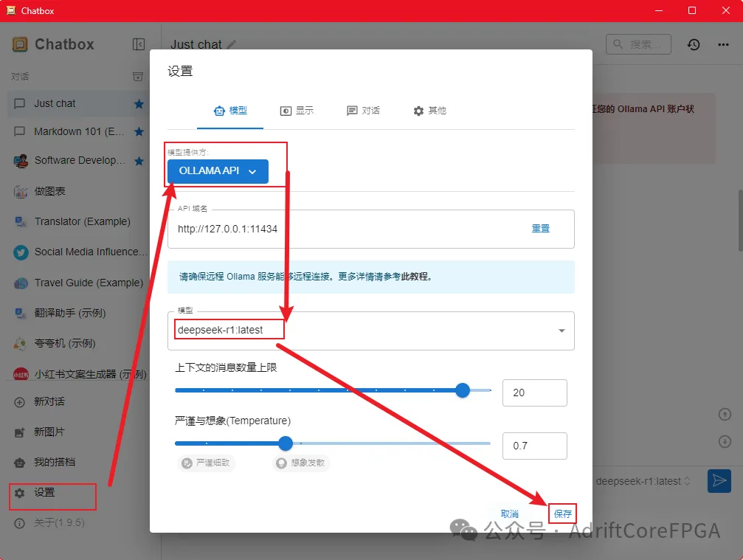Image resolution: width=743 pixels, height=560 pixels.
Task: Click the up-arrow circle icon in the chat area
Action: pos(725,415)
